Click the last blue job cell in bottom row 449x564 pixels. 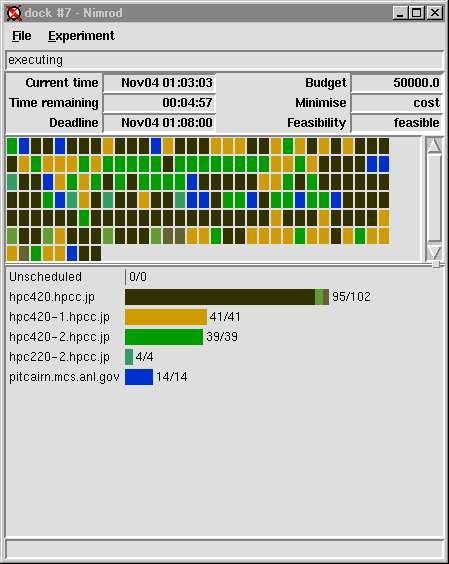(x=72, y=253)
